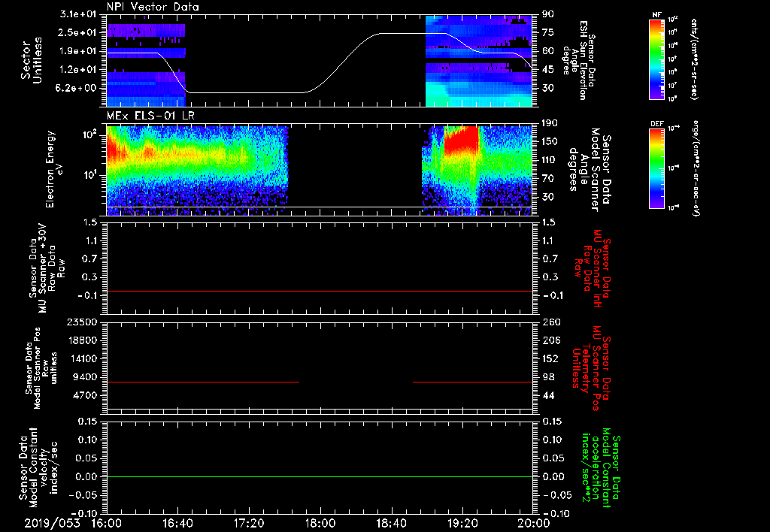
Task: Click the "1.9e+01" sector tick label
Action: tap(77, 51)
